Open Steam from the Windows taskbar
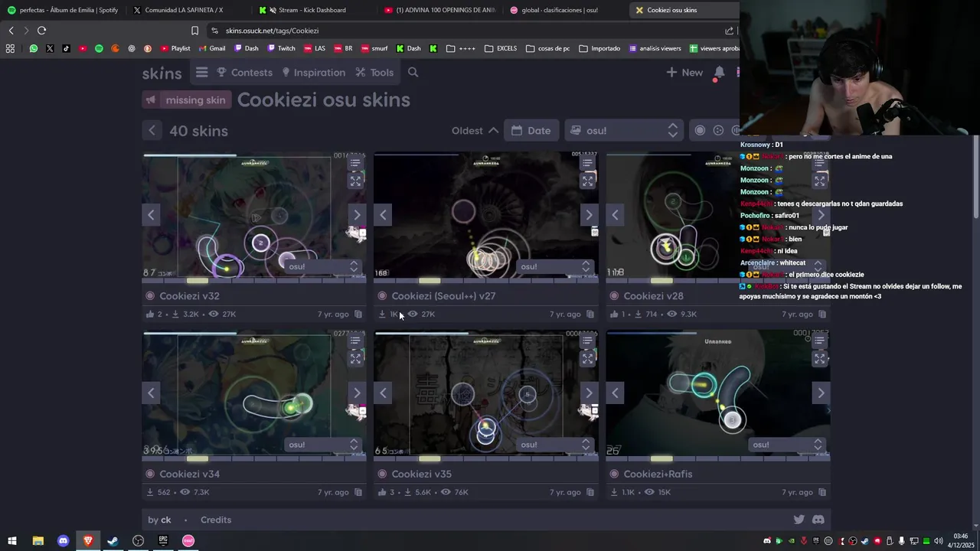This screenshot has height=551, width=980. click(x=113, y=540)
